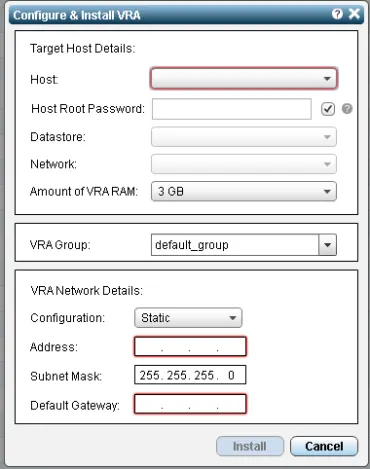This screenshot has height=469, width=370.
Task: Click the Cancel button
Action: point(324,446)
